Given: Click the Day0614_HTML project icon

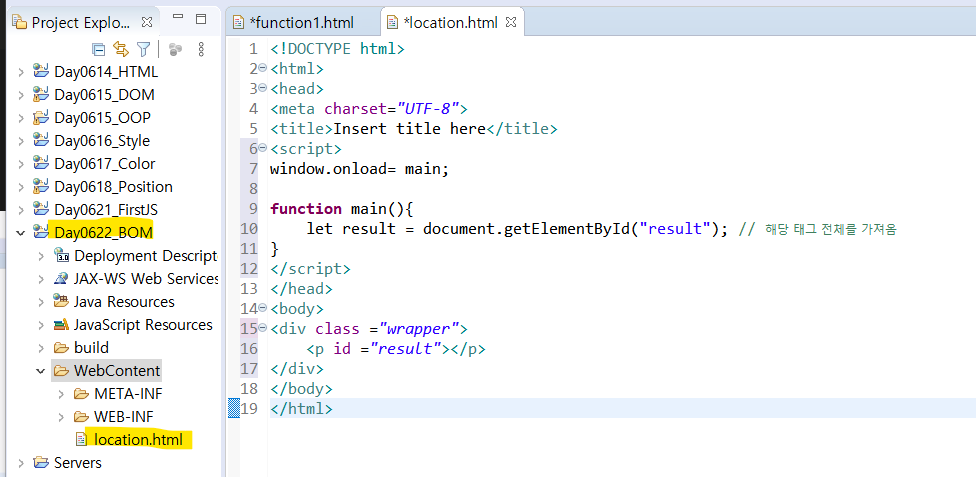Looking at the screenshot, I should pyautogui.click(x=40, y=72).
